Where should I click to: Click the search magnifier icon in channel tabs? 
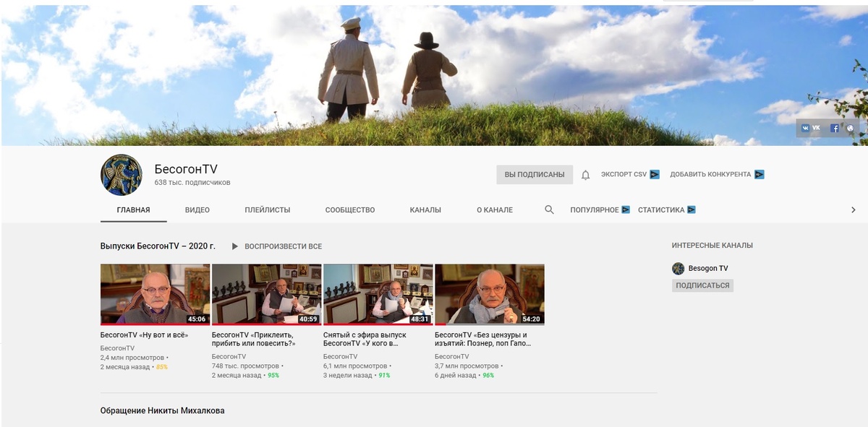(549, 210)
